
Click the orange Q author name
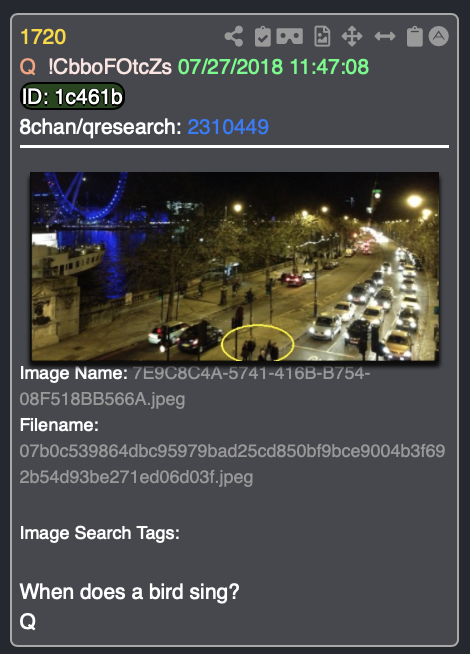(x=28, y=67)
